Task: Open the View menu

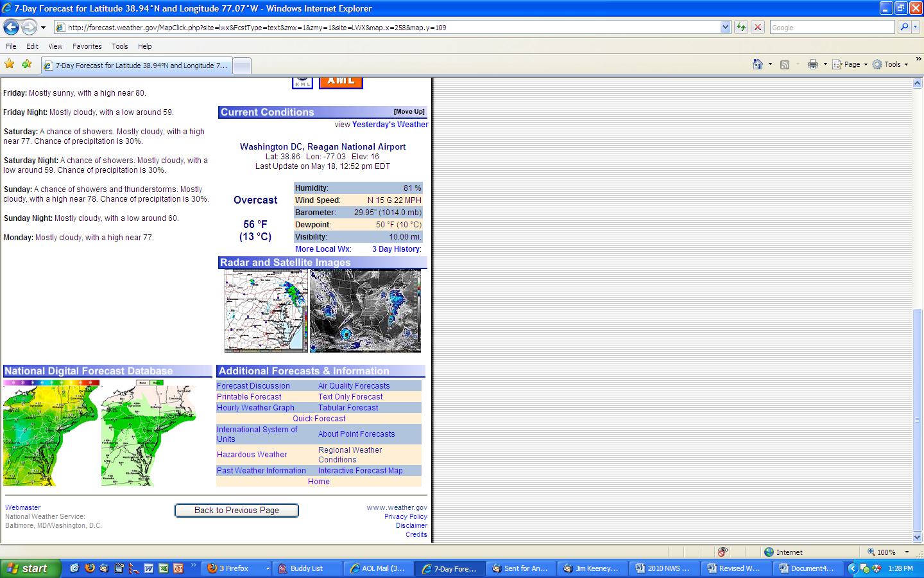Action: click(x=55, y=46)
